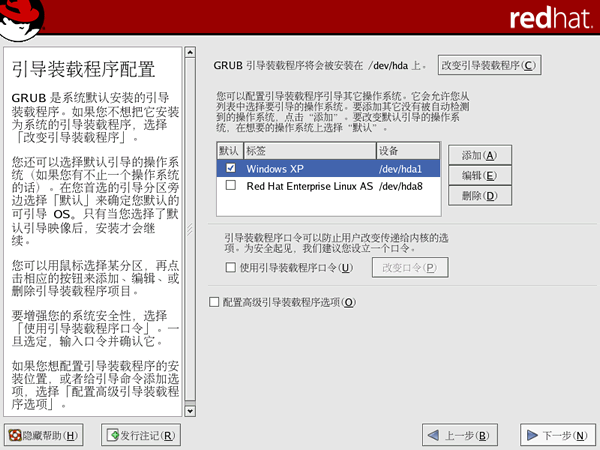Click the lifebuoy icon on Hide Help
The image size is (600, 450).
point(15,435)
